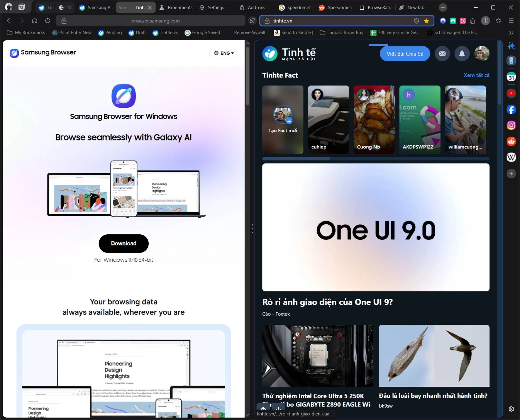Open YouTube from the sidebar
This screenshot has width=520, height=420.
(512, 93)
